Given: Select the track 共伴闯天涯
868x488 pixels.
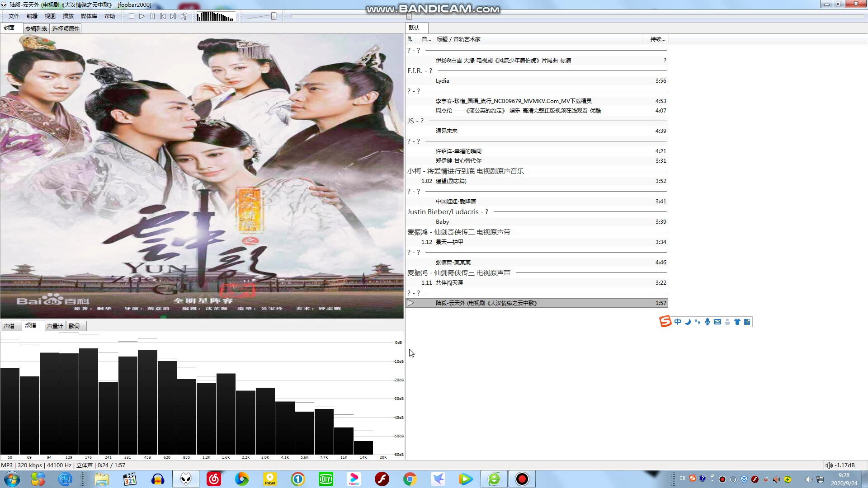Looking at the screenshot, I should 537,283.
